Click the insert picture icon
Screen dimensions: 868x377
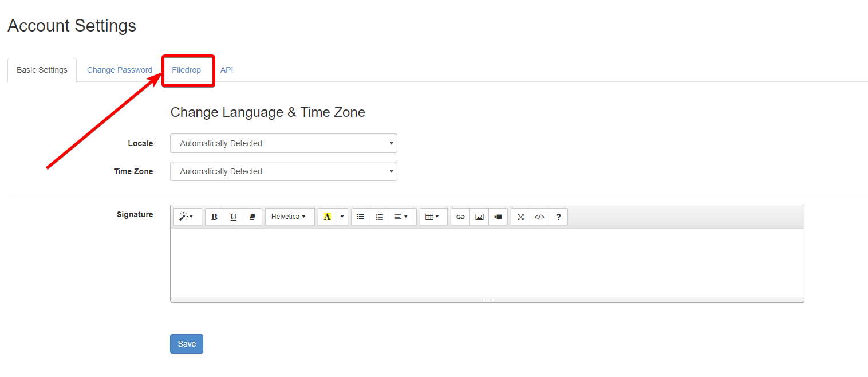(479, 217)
